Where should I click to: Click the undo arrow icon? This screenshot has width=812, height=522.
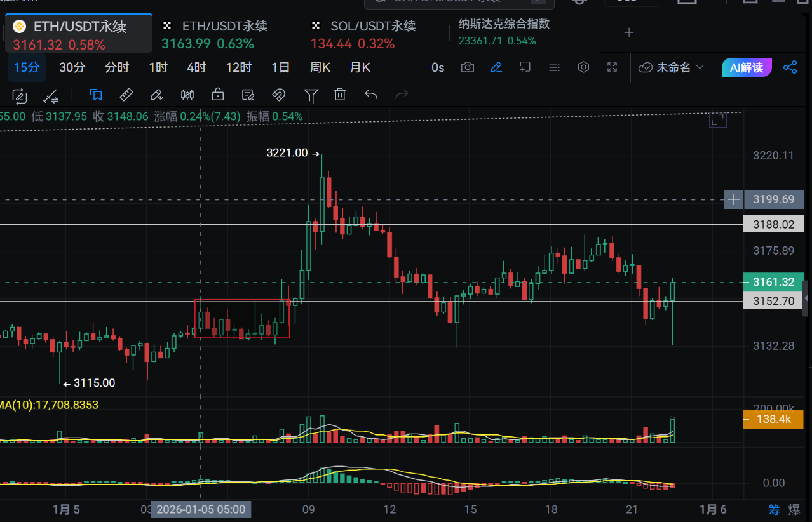click(x=371, y=95)
